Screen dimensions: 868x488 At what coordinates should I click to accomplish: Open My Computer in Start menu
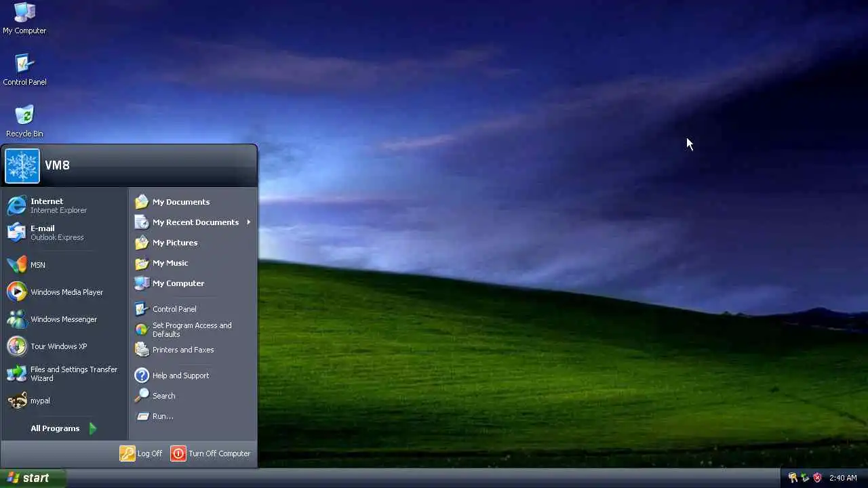(x=193, y=283)
